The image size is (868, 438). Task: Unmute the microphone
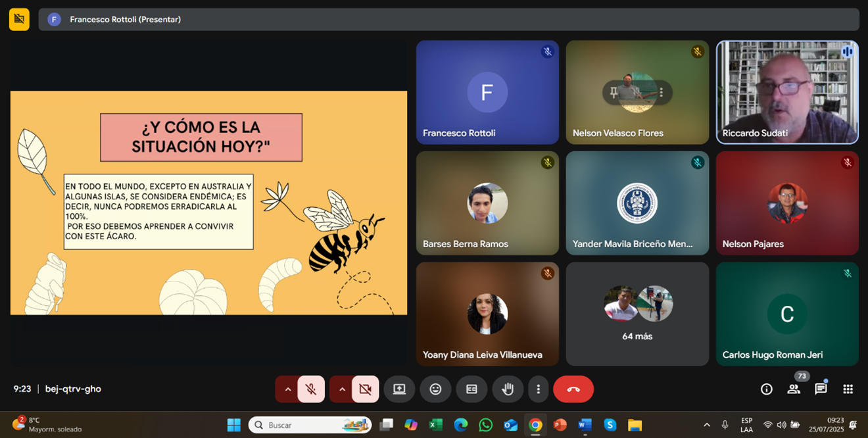311,389
